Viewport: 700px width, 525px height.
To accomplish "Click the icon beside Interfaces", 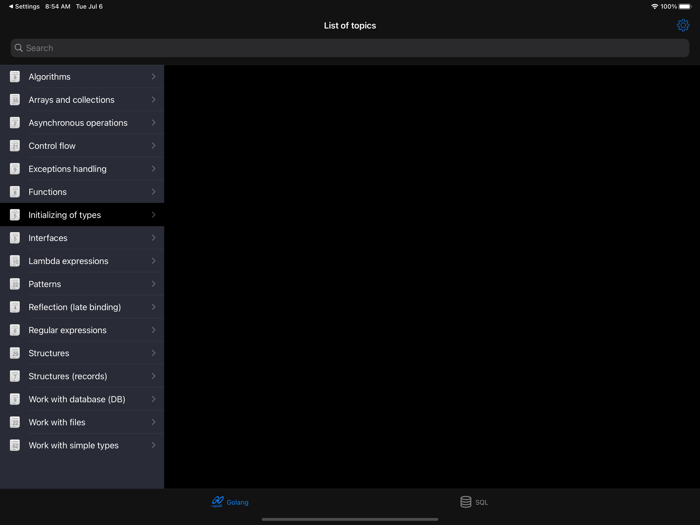I will pos(15,238).
